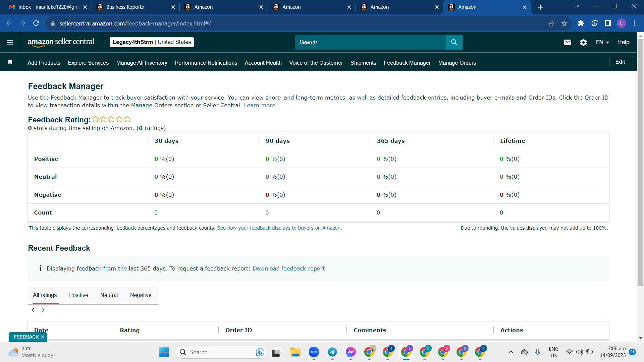Click the search magnifier button
644x362 pixels.
(454, 42)
